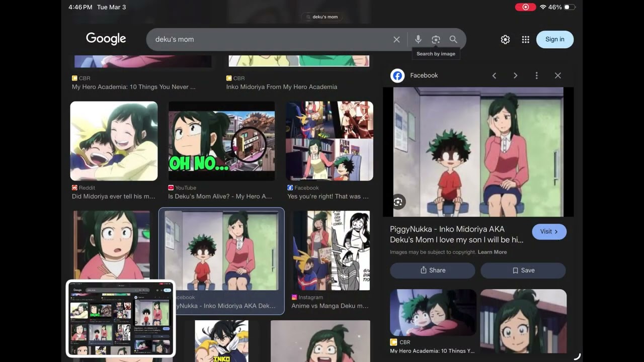
Task: Click 'Is Deku's Mom Alive?' YouTube caption
Action: 220,197
